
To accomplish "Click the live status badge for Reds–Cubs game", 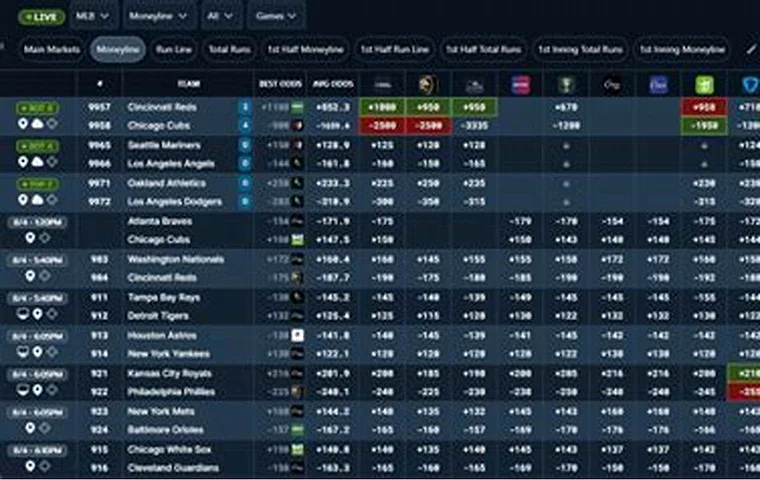I will (x=37, y=108).
